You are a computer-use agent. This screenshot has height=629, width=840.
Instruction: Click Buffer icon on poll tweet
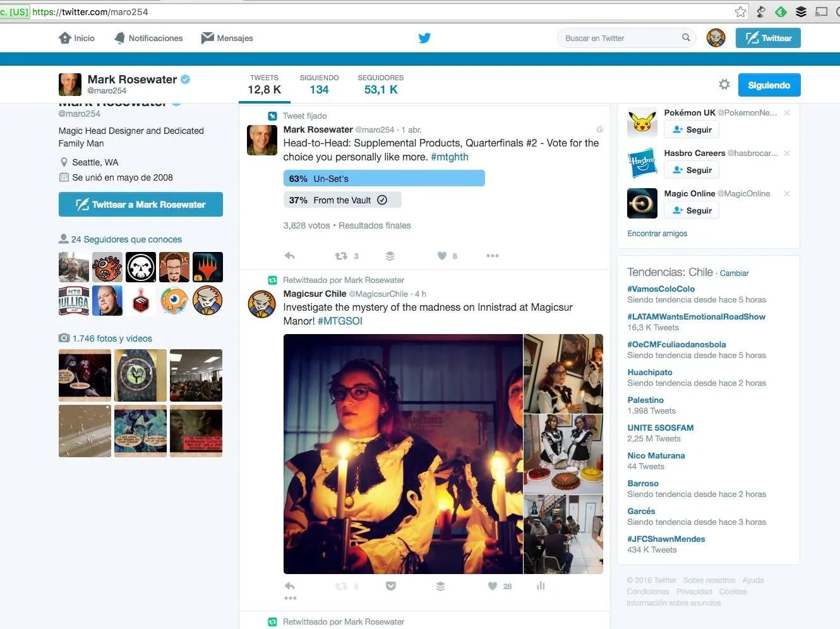tap(390, 256)
